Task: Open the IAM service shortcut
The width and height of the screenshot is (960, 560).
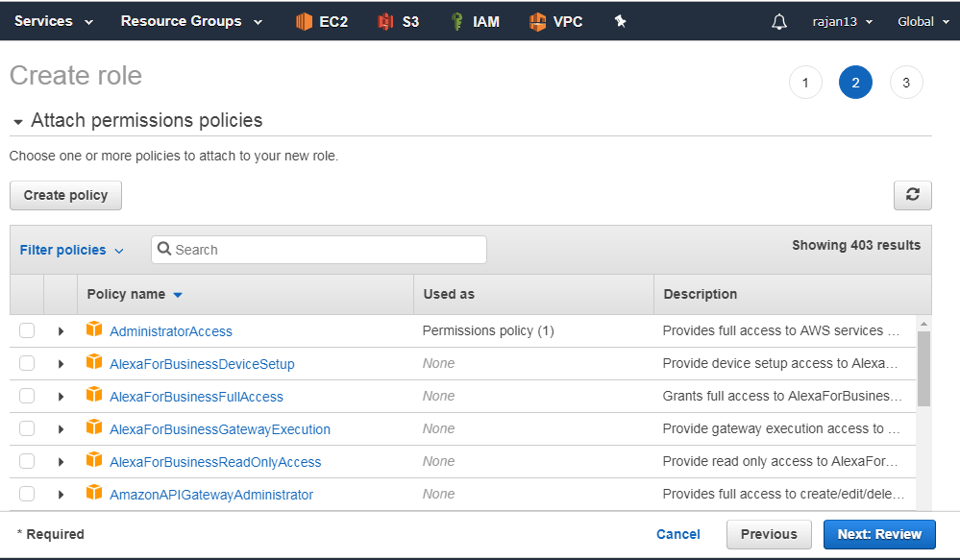Action: click(475, 21)
